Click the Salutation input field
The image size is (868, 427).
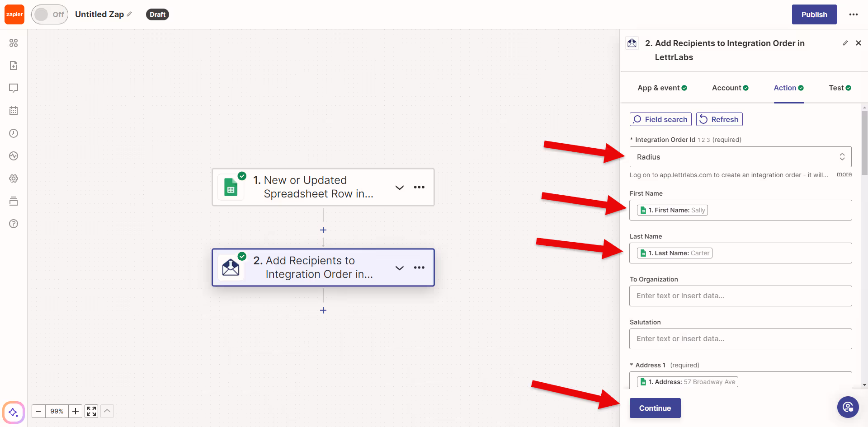pos(741,339)
